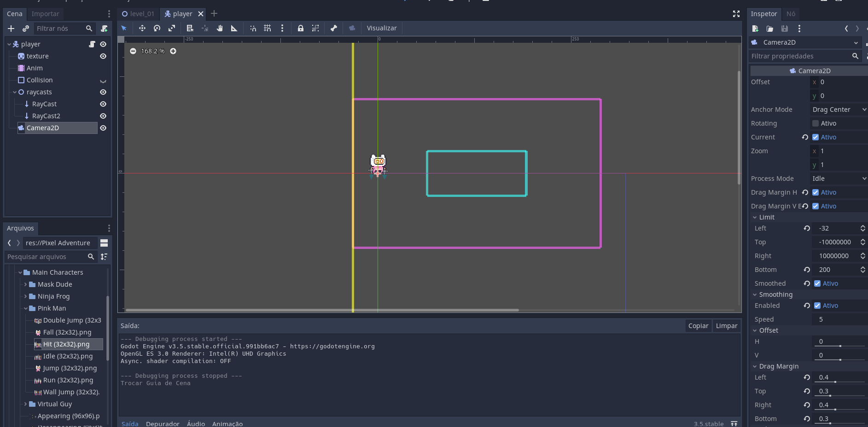Image resolution: width=868 pixels, height=427 pixels.
Task: Select the Rotate tool
Action: pos(157,28)
